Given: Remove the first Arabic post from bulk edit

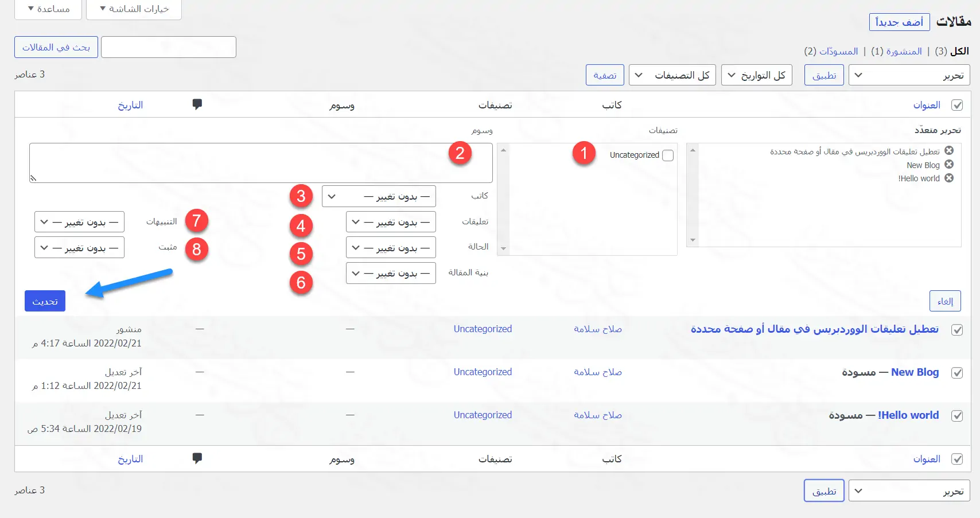Looking at the screenshot, I should pos(949,151).
